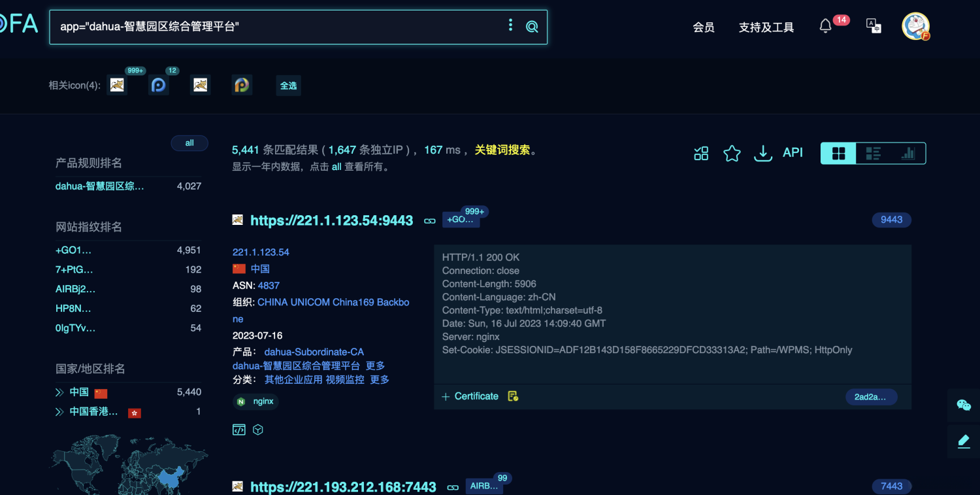Click the 全选 select-all option for icons
Image resolution: width=980 pixels, height=495 pixels.
click(x=288, y=86)
